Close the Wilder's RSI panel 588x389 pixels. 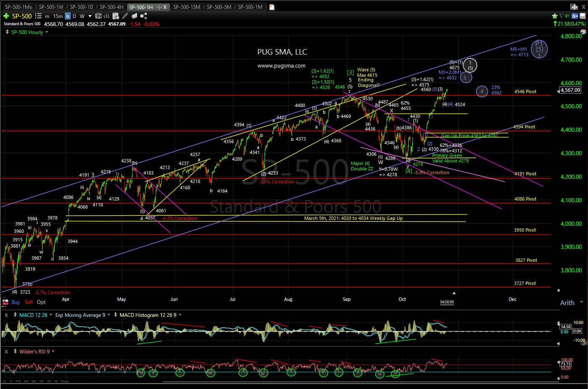pos(6,352)
